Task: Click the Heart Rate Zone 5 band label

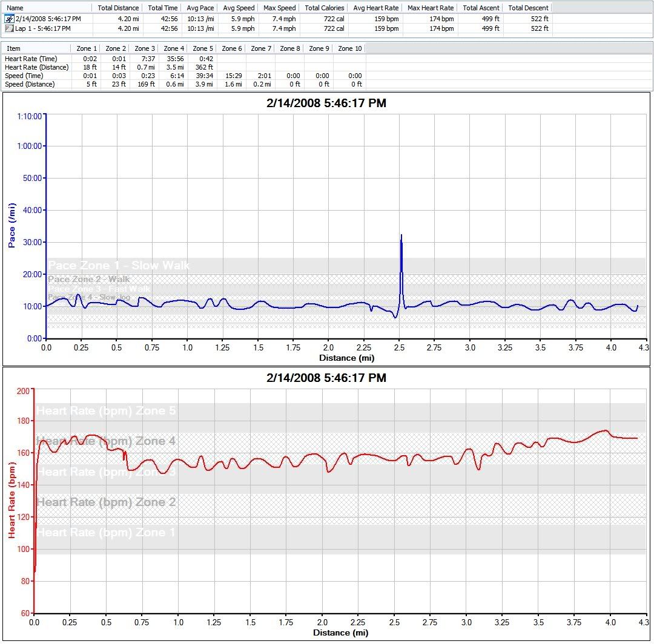Action: (106, 411)
